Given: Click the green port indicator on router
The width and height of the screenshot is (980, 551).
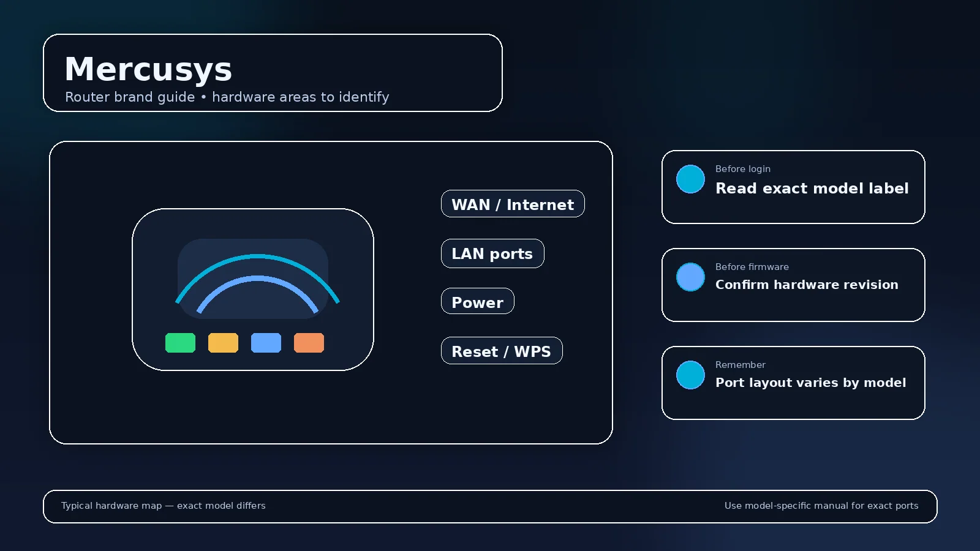Looking at the screenshot, I should 180,343.
